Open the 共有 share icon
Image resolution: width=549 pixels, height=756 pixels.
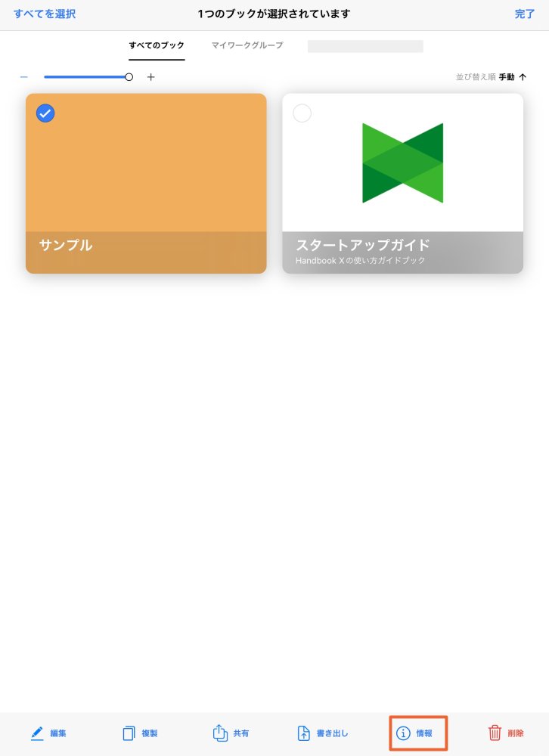tap(220, 733)
